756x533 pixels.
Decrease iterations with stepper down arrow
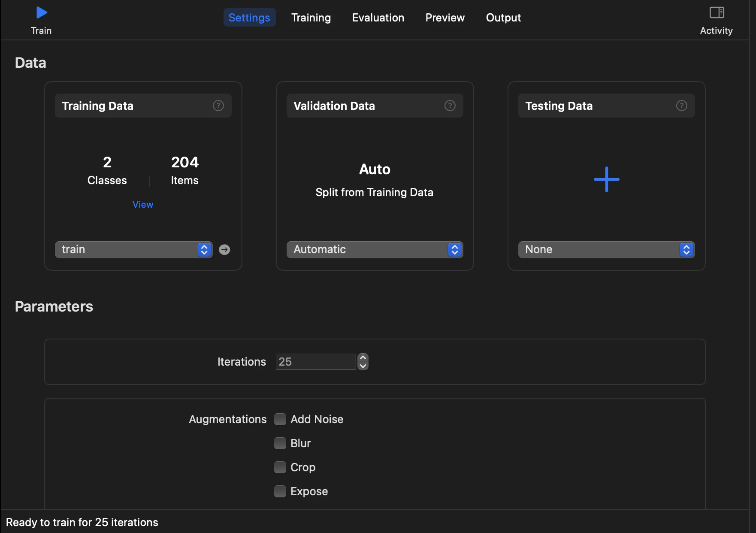click(x=363, y=366)
